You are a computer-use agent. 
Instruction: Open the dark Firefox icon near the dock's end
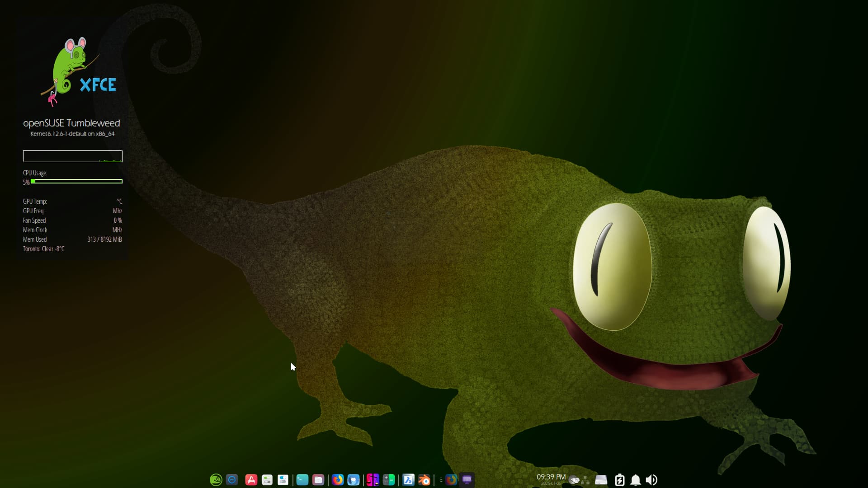pos(451,480)
